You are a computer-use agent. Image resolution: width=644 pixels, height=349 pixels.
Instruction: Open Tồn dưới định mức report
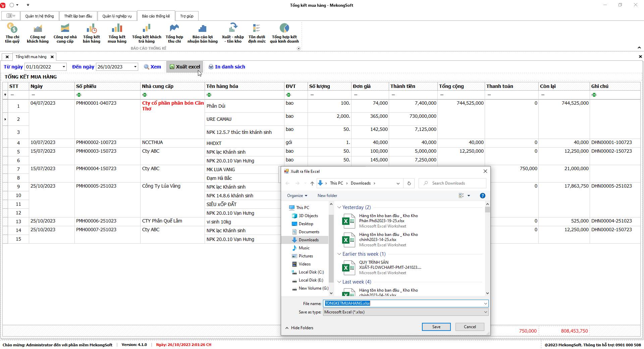[x=257, y=33]
